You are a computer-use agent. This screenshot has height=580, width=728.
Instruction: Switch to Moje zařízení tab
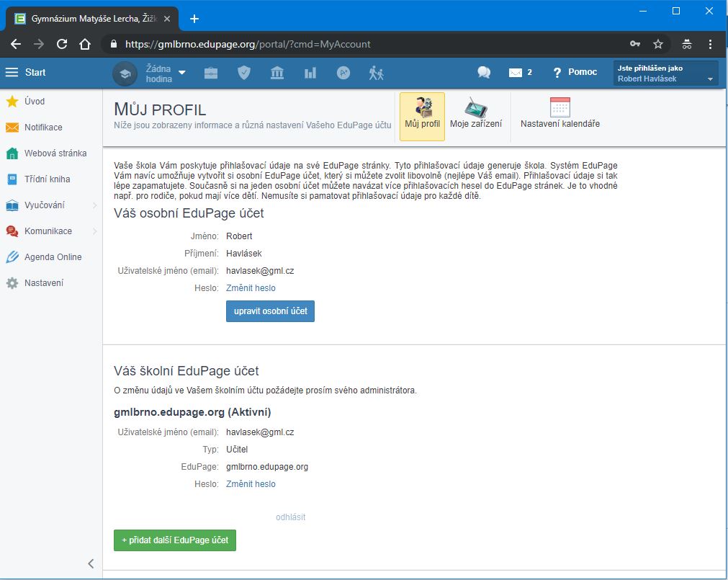coord(476,115)
